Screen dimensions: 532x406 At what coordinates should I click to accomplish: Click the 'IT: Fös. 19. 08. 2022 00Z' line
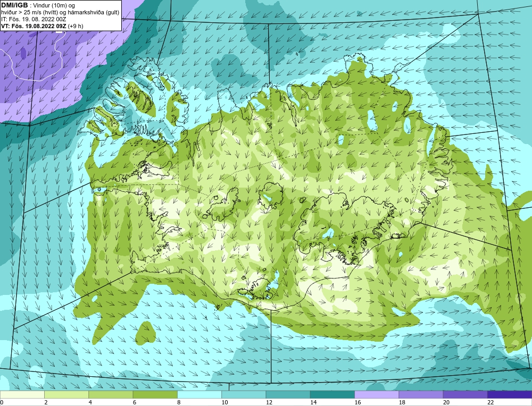point(34,19)
